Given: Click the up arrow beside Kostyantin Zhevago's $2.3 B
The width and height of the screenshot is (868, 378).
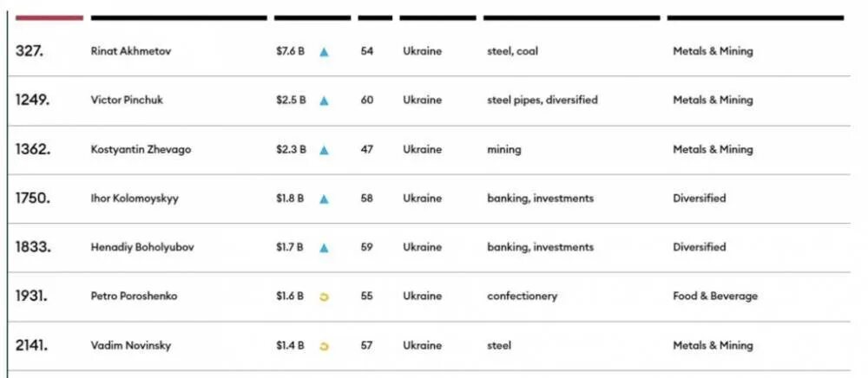Looking at the screenshot, I should coord(324,150).
